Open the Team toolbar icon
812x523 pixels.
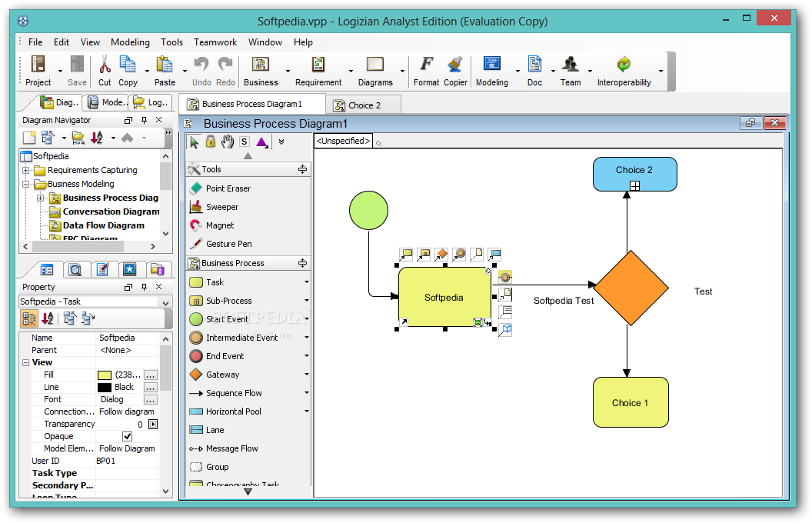coord(570,65)
